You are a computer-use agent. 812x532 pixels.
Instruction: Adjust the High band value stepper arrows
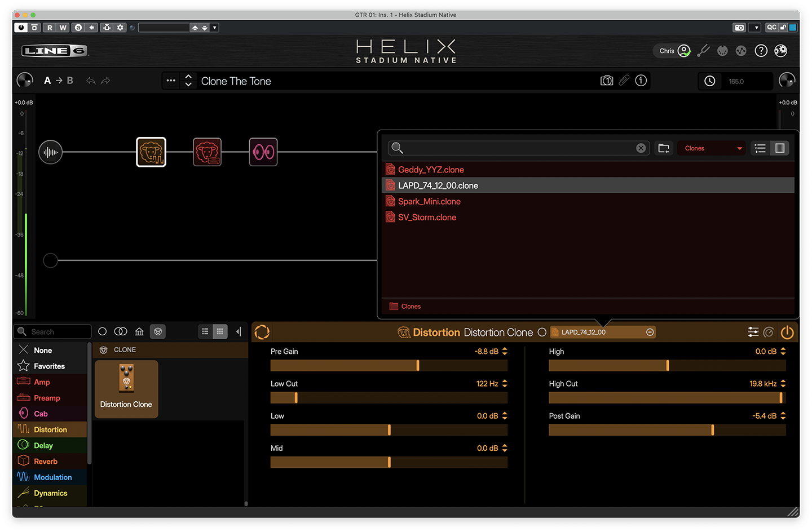(783, 351)
